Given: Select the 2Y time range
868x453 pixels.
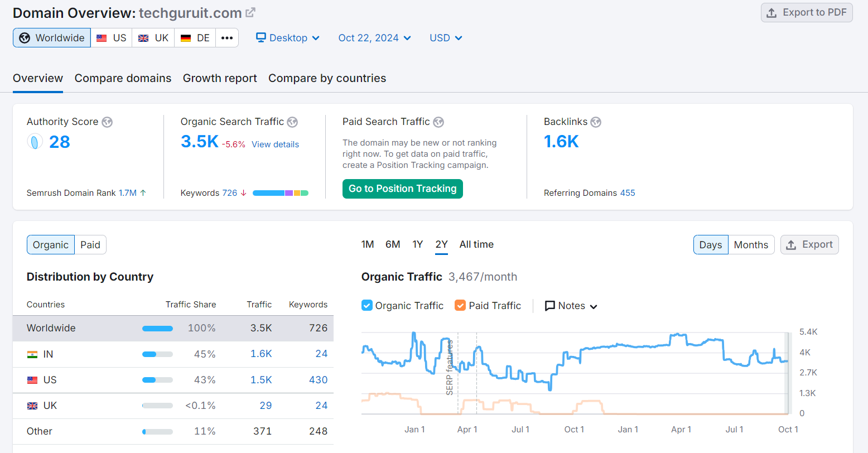Looking at the screenshot, I should click(x=441, y=244).
